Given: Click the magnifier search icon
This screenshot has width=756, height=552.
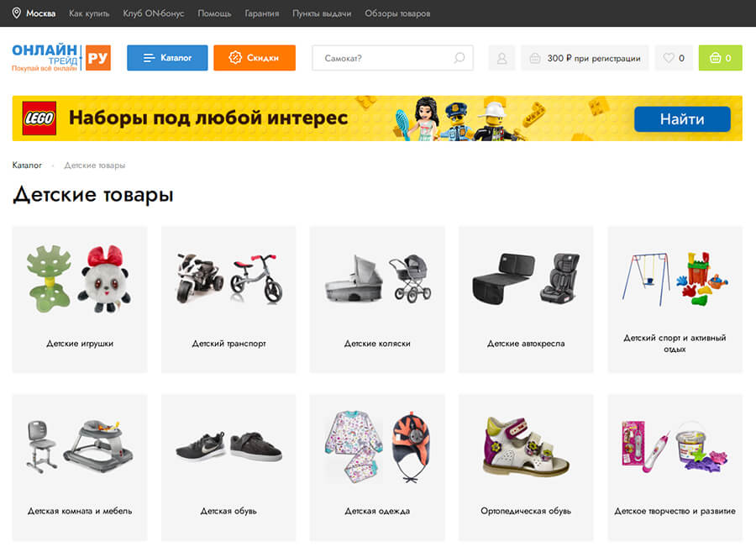Looking at the screenshot, I should pos(459,58).
